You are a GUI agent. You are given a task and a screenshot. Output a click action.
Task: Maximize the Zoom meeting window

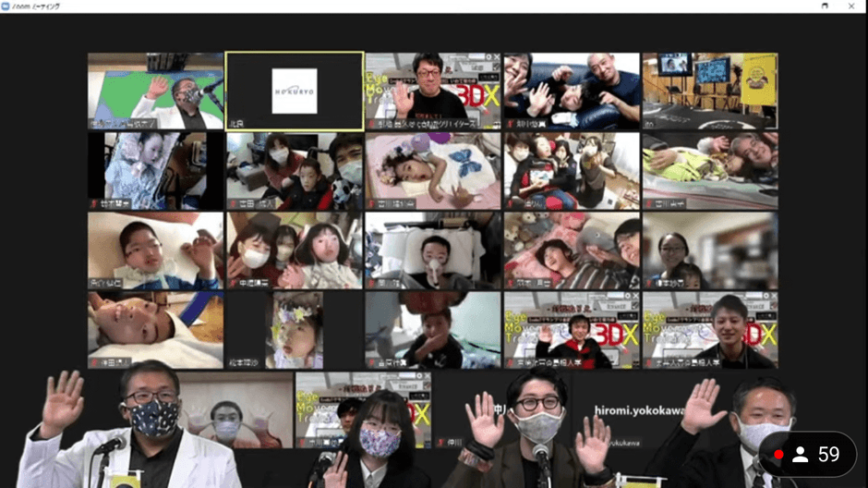[x=825, y=6]
